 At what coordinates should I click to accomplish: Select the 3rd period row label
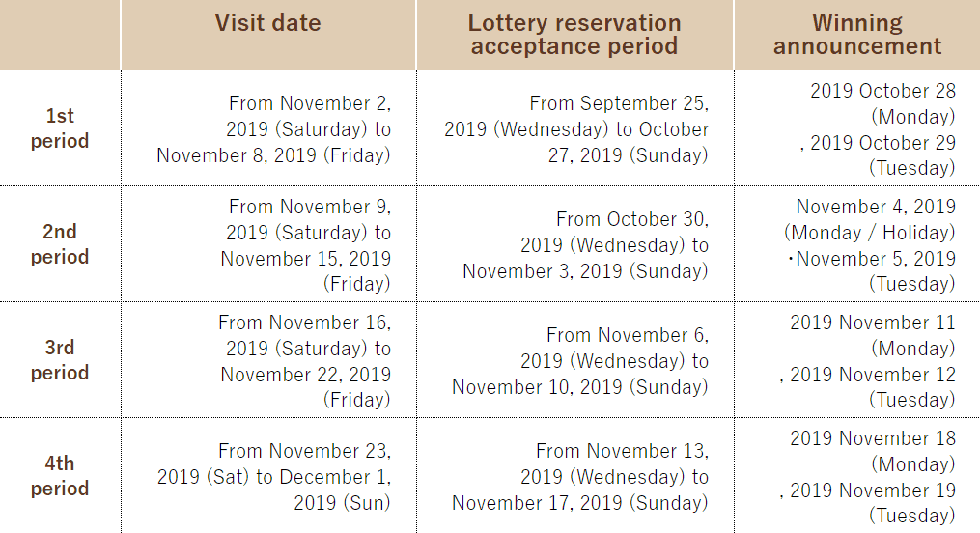60,360
